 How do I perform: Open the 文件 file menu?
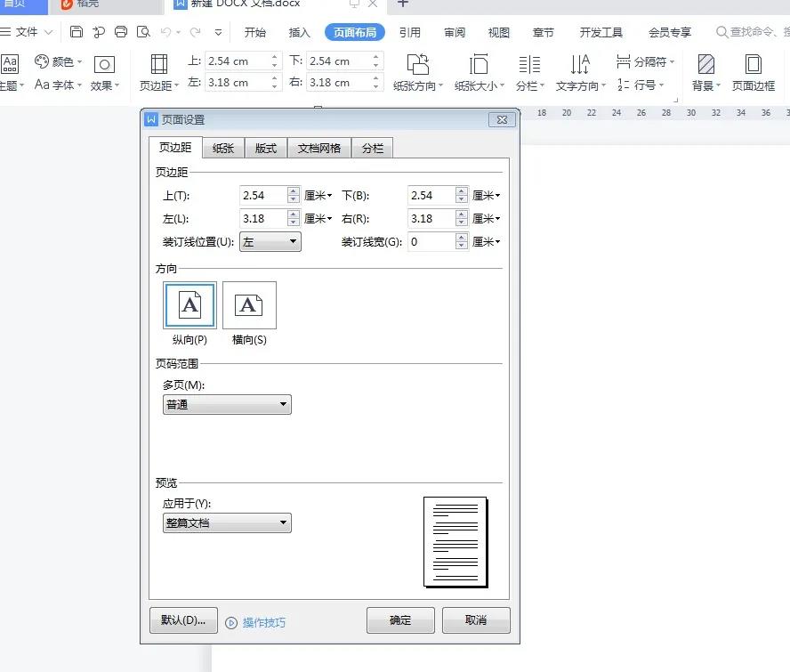(x=27, y=32)
